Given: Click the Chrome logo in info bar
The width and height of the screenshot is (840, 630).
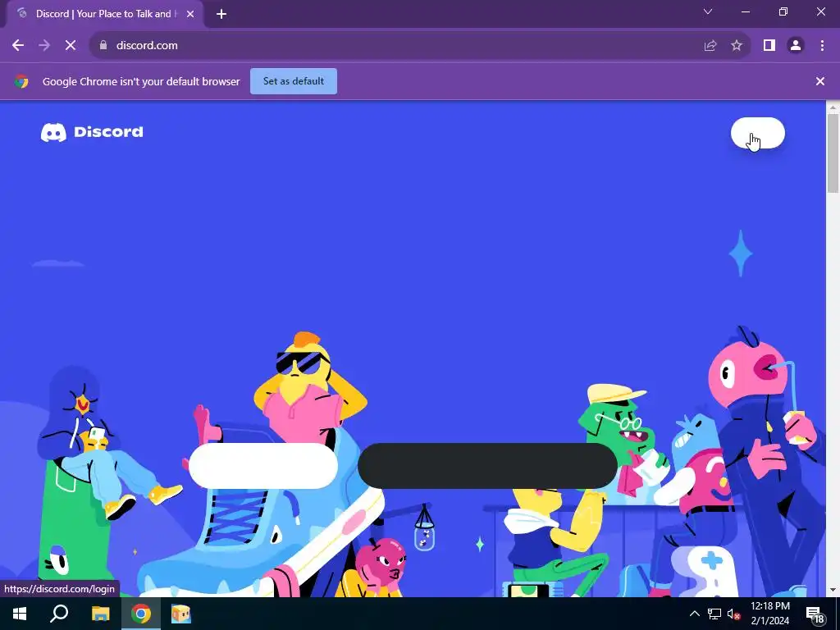Looking at the screenshot, I should (x=21, y=81).
